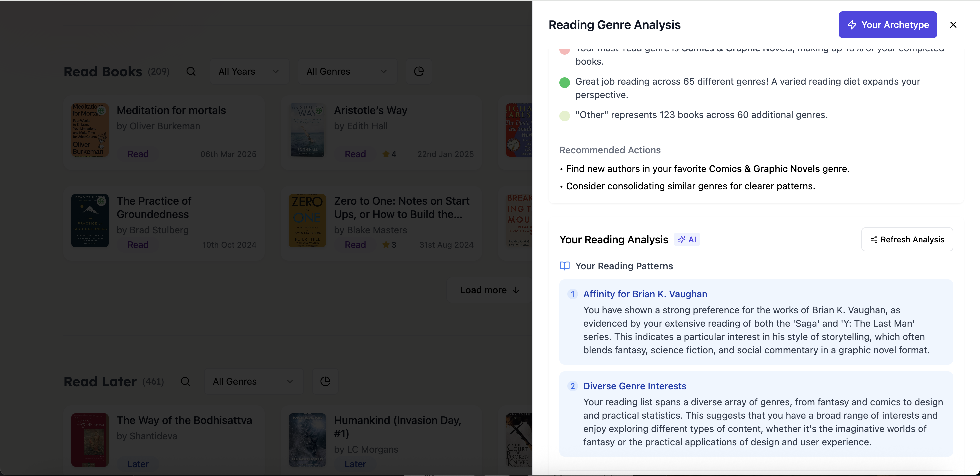This screenshot has width=980, height=476.
Task: Click the search icon next to Read Later
Action: coord(185,381)
